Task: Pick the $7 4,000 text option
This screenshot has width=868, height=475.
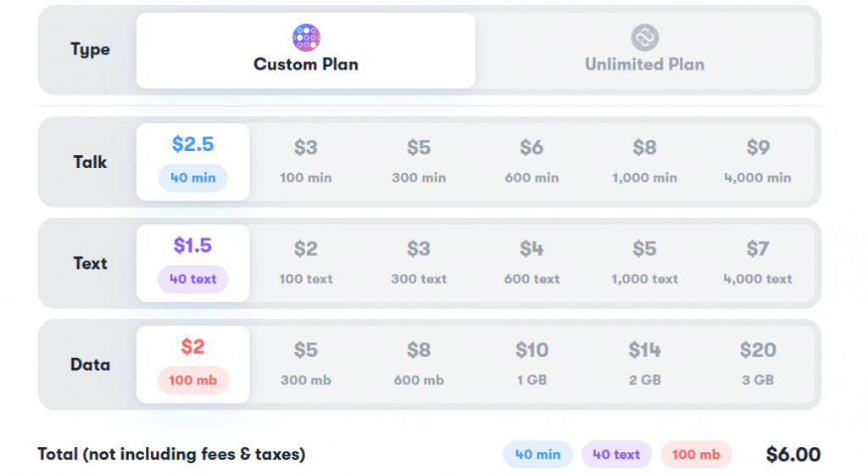Action: tap(758, 263)
